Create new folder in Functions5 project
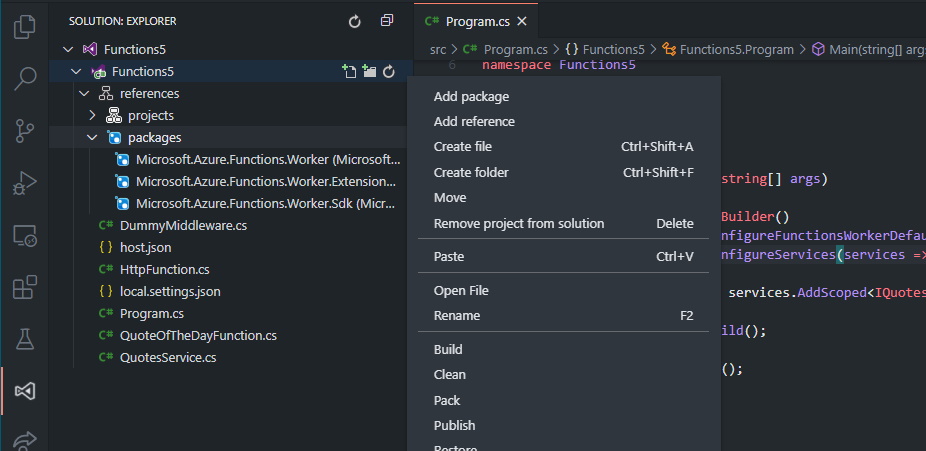 click(369, 71)
